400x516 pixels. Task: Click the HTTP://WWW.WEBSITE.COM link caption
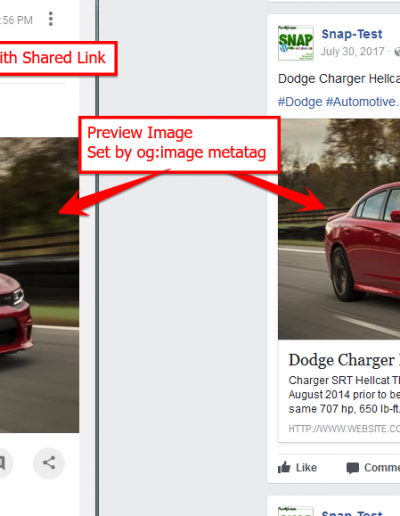(x=344, y=429)
